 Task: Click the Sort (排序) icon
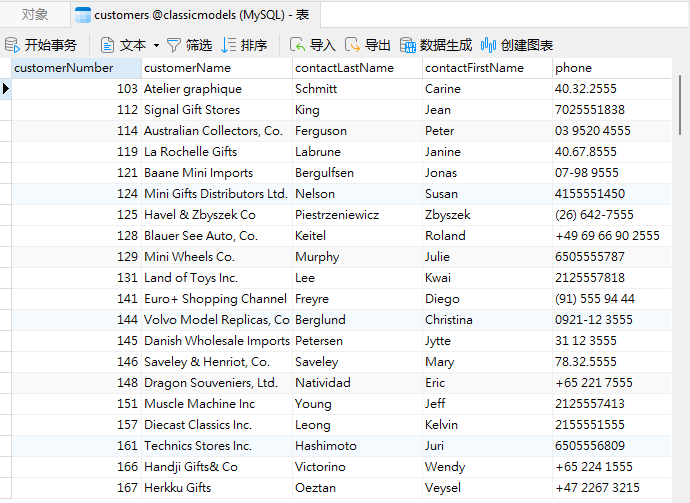point(228,45)
